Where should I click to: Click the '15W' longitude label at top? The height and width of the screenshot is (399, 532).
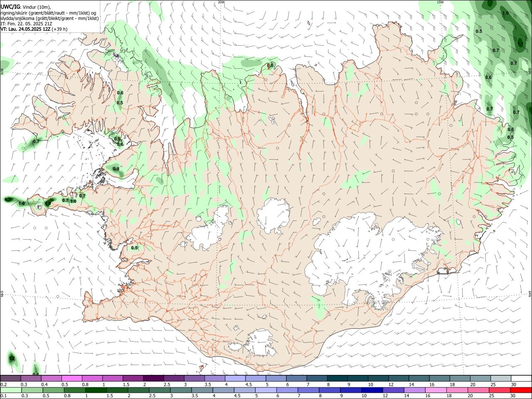click(440, 2)
